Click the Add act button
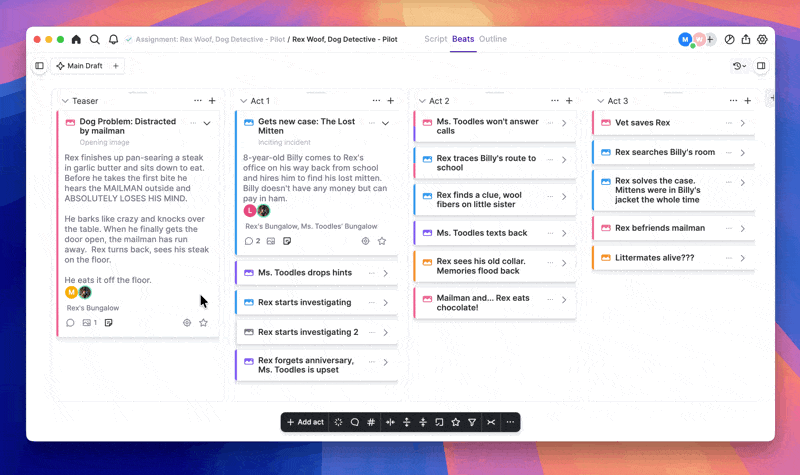The height and width of the screenshot is (475, 800). [x=305, y=422]
